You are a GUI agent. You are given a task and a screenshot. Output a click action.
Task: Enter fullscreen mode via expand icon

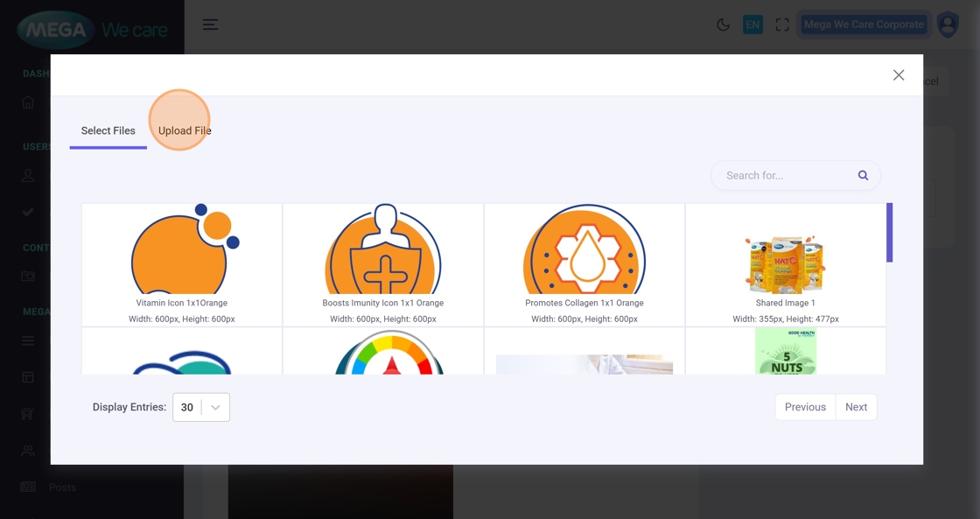point(782,25)
